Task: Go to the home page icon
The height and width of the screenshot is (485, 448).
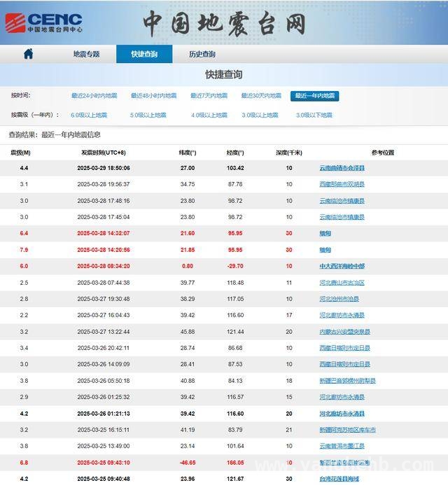Action: 29,54
